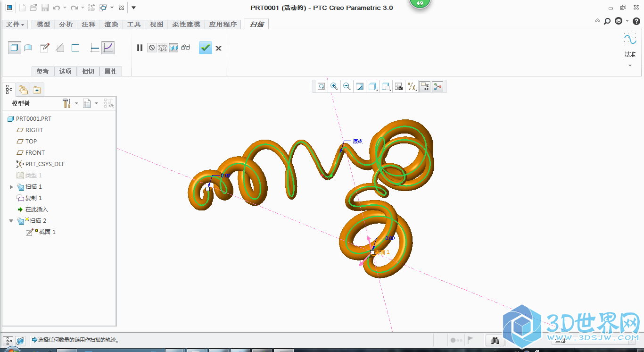644x352 pixels.
Task: Open the sketch section editor icon
Action: (x=45, y=48)
